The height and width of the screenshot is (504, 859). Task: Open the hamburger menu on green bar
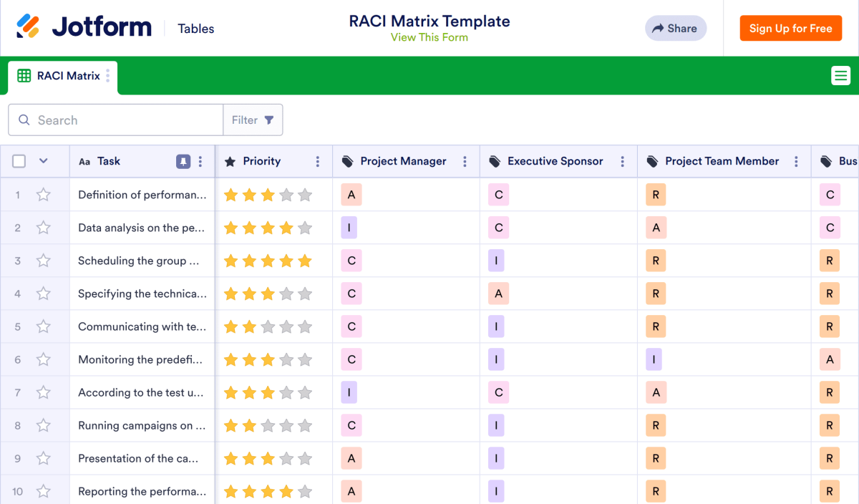tap(840, 75)
